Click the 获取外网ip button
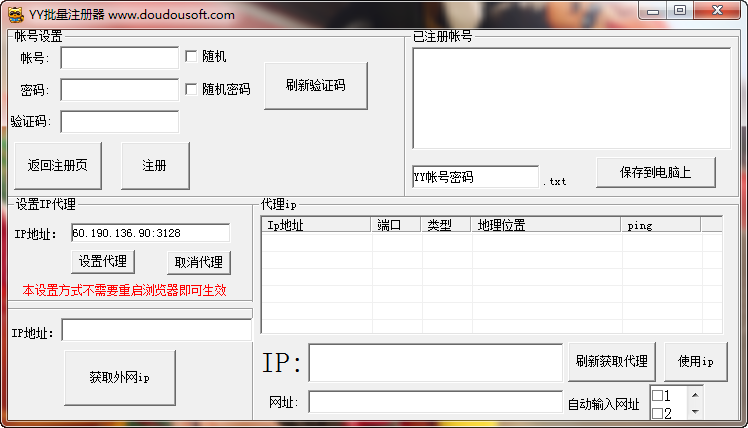Image resolution: width=748 pixels, height=428 pixels. coord(120,378)
